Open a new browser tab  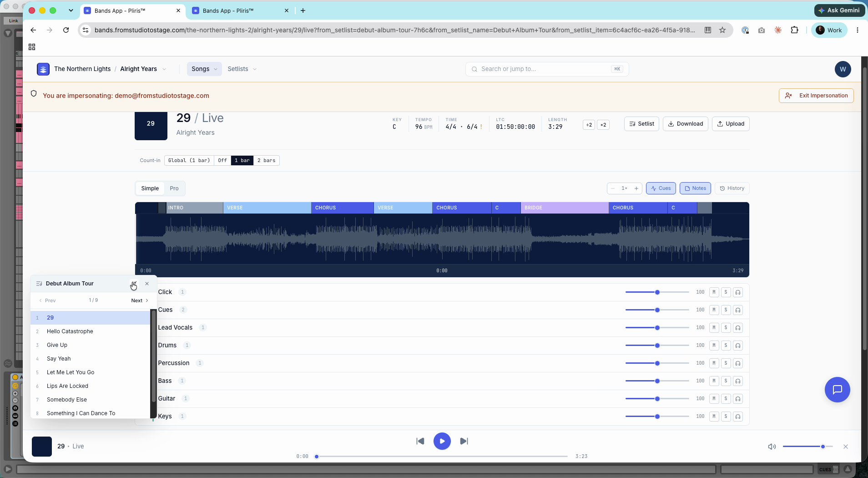click(303, 10)
